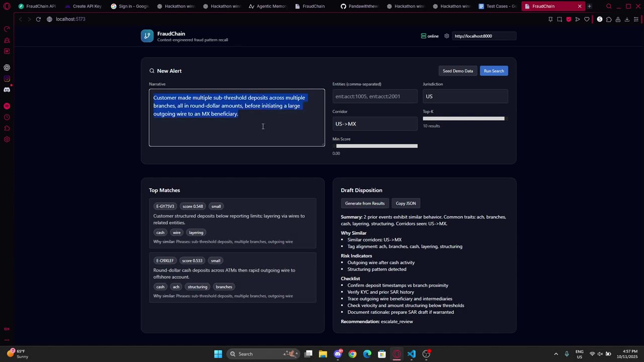
Task: Click the Entities comma-separated input field
Action: click(375, 97)
